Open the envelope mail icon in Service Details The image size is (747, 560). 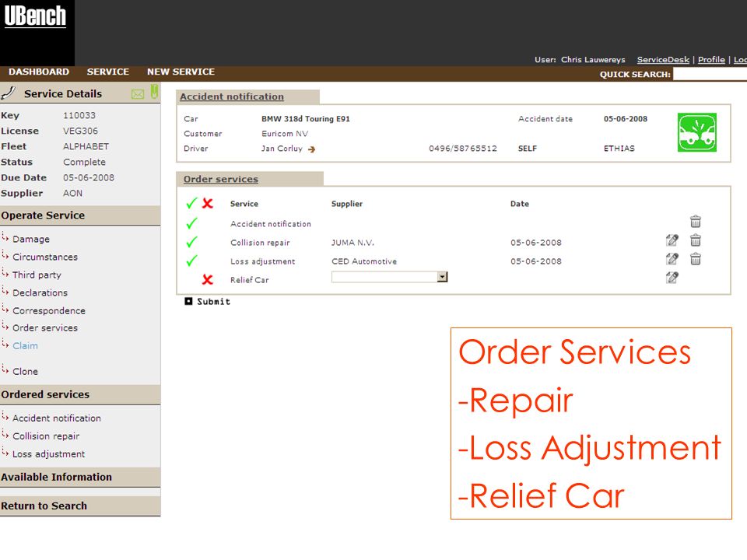click(x=138, y=94)
